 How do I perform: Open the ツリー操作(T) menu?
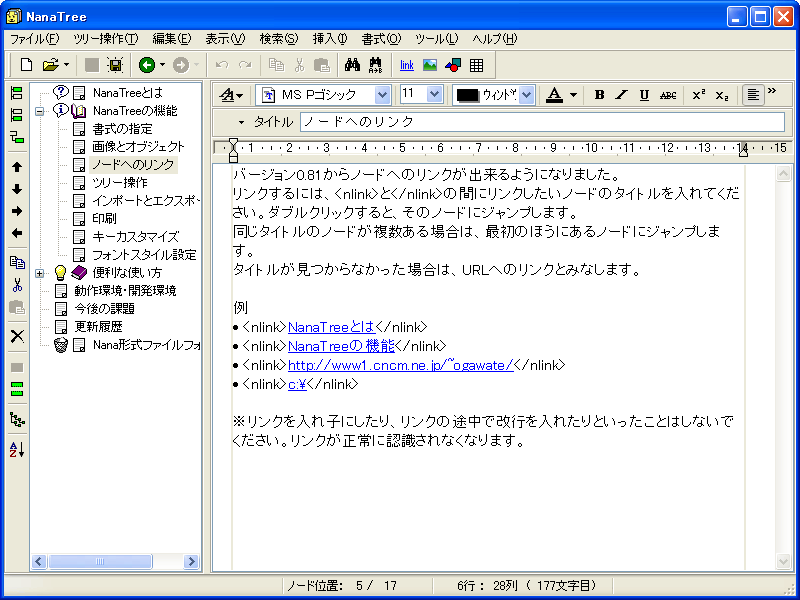pyautogui.click(x=105, y=39)
